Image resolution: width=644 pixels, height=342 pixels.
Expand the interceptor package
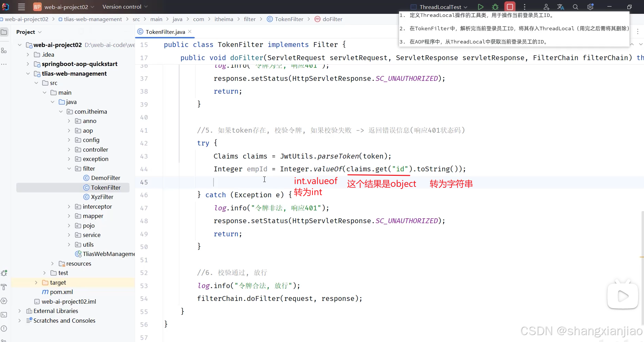(69, 207)
